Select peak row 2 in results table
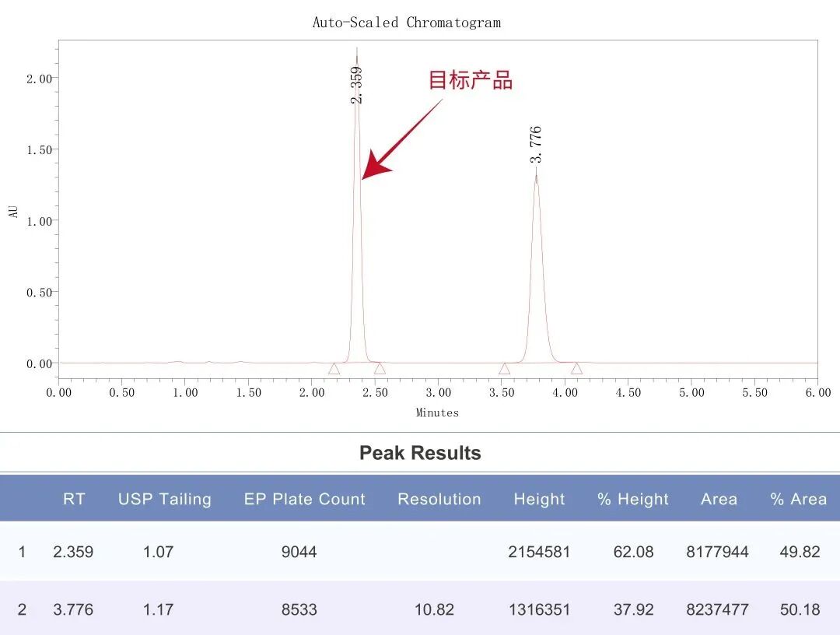Screen dimensions: 840x635 pyautogui.click(x=420, y=609)
